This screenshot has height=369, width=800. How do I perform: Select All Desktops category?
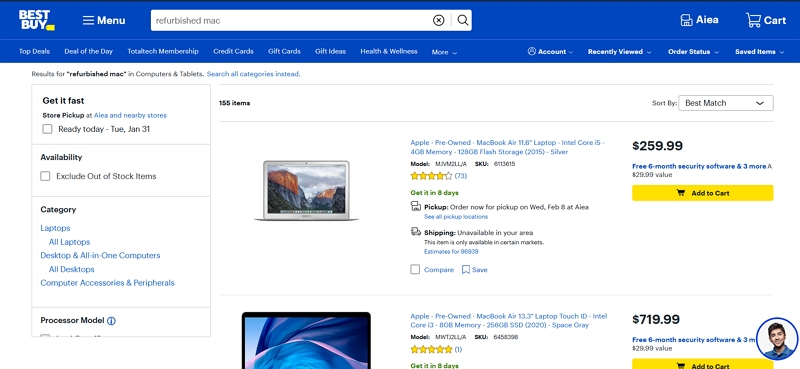click(71, 269)
